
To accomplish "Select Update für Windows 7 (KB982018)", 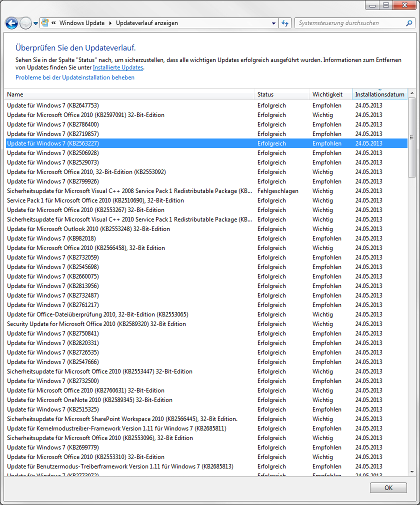I will pos(207,238).
